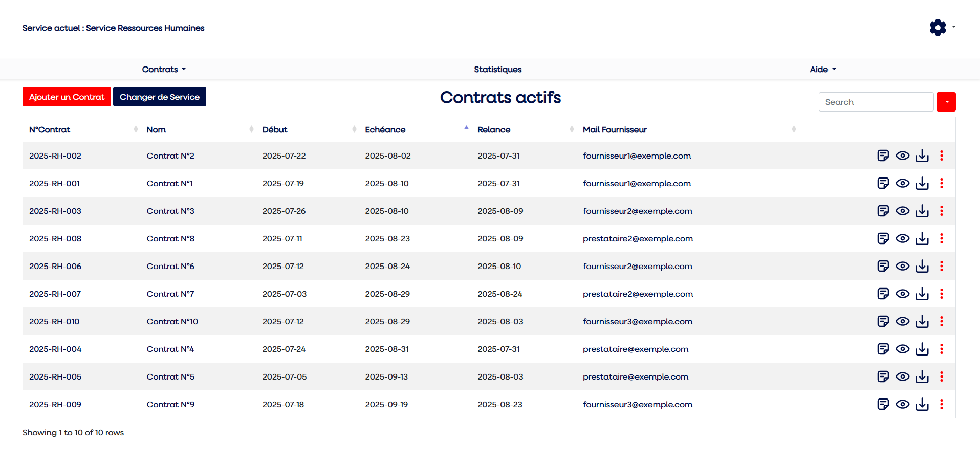The height and width of the screenshot is (466, 980).
Task: View contract 2025-RH-008 with eye icon
Action: 903,238
